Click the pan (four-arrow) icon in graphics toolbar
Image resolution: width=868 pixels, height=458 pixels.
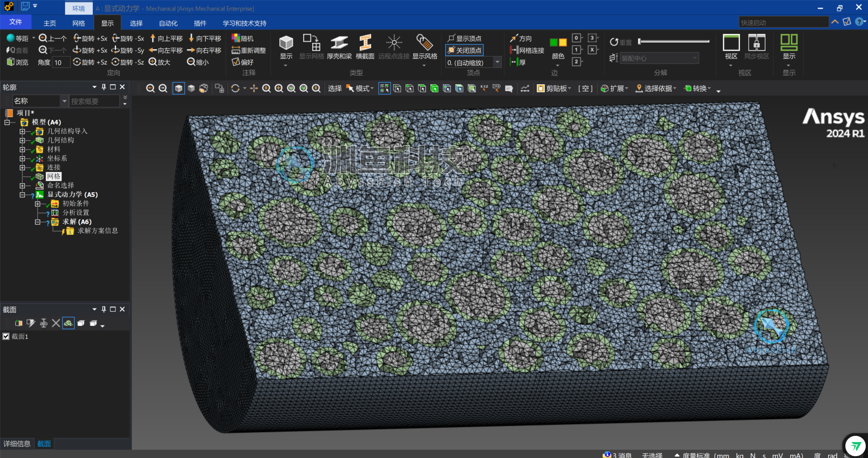coord(254,89)
